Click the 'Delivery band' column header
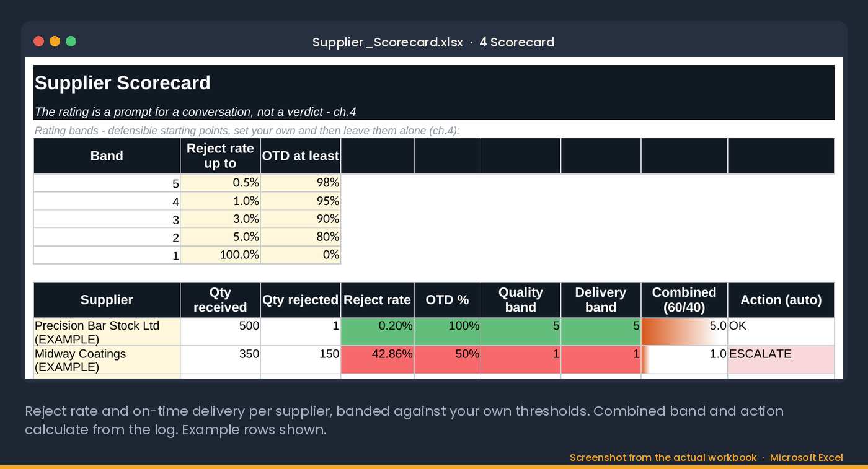Image resolution: width=868 pixels, height=469 pixels. (601, 300)
